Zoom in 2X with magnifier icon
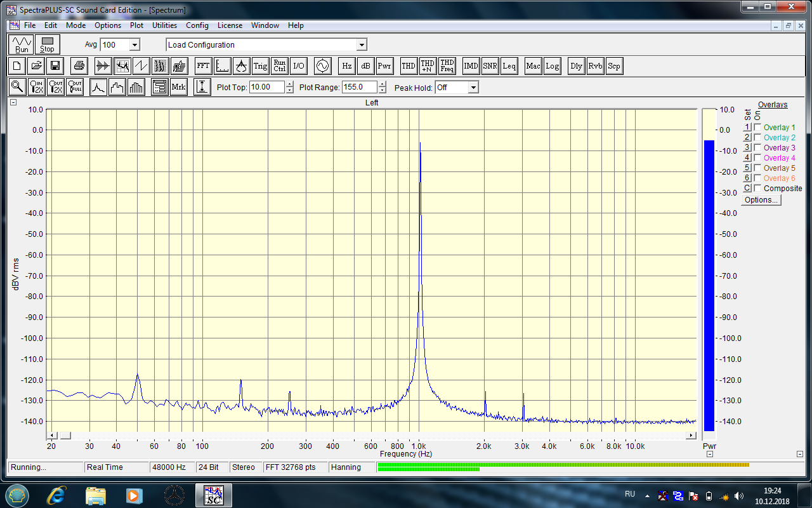This screenshot has height=508, width=812. 37,87
